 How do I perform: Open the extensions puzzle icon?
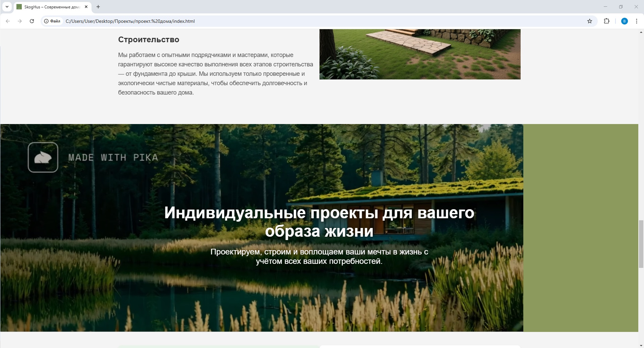[607, 21]
